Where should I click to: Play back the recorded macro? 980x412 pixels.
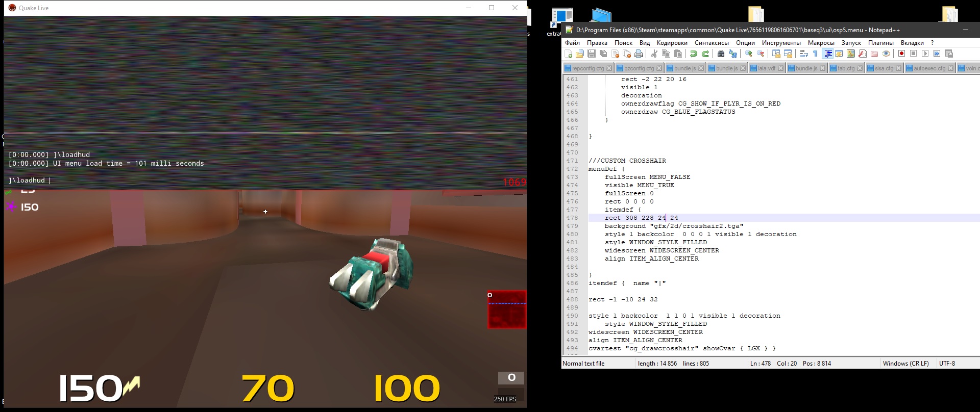925,54
